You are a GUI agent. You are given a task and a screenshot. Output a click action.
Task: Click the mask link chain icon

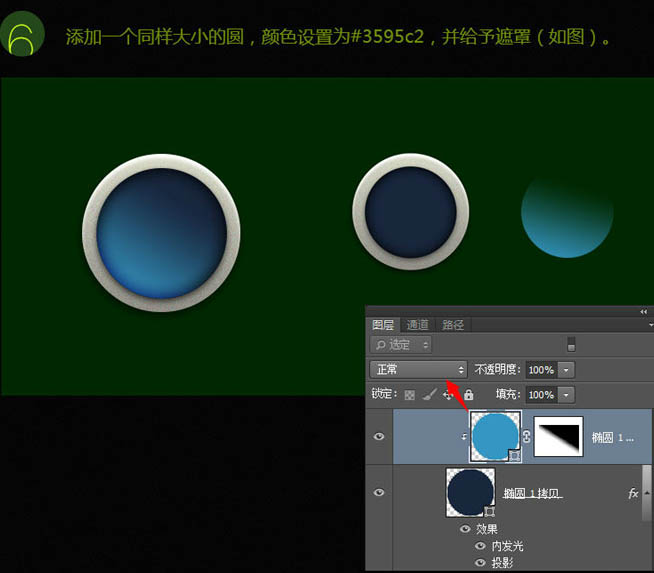tap(526, 437)
